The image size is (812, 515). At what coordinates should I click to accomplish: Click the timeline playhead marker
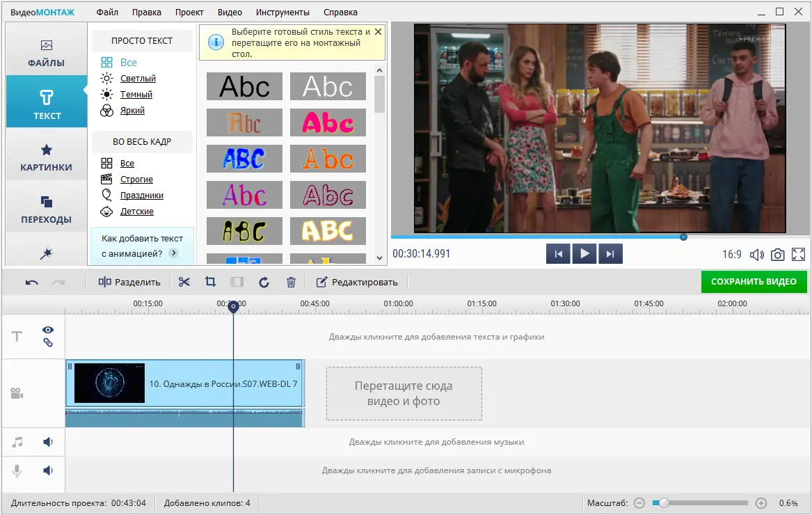click(234, 306)
